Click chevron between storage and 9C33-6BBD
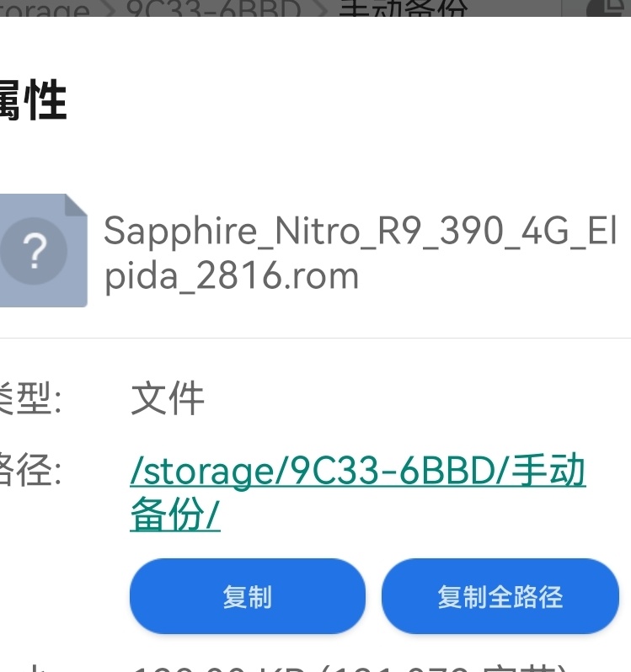Screen dimensions: 631x672 click(110, 9)
